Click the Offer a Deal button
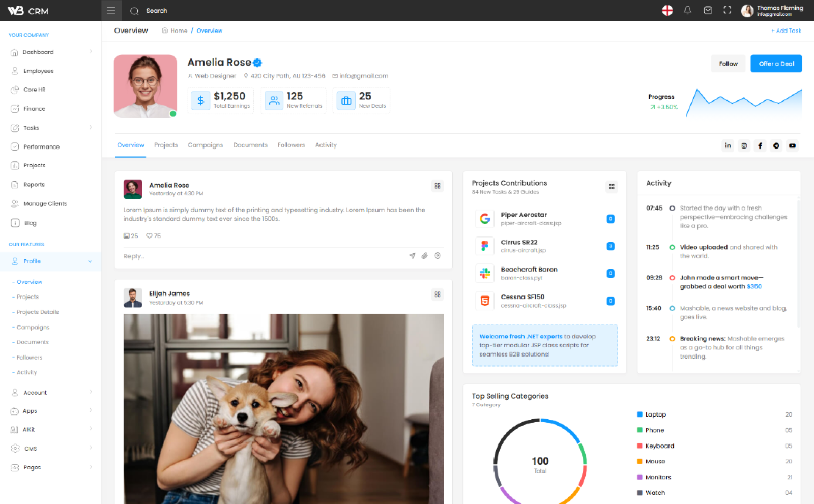The image size is (814, 504). pos(776,64)
